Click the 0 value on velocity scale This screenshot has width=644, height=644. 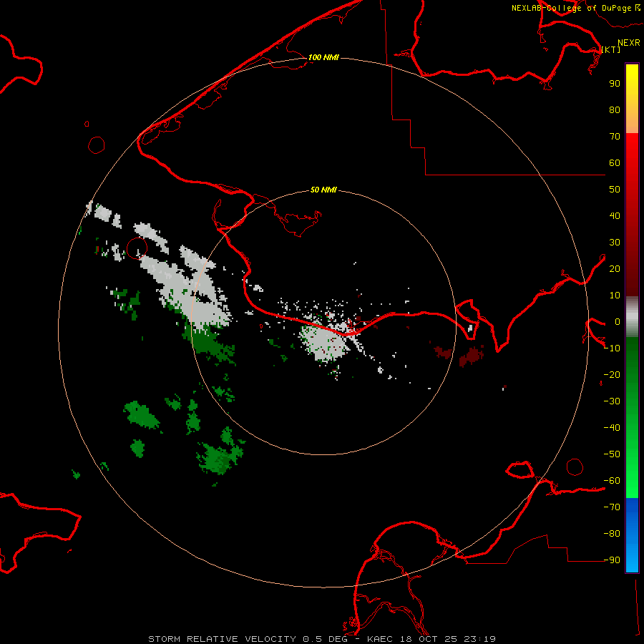[618, 321]
